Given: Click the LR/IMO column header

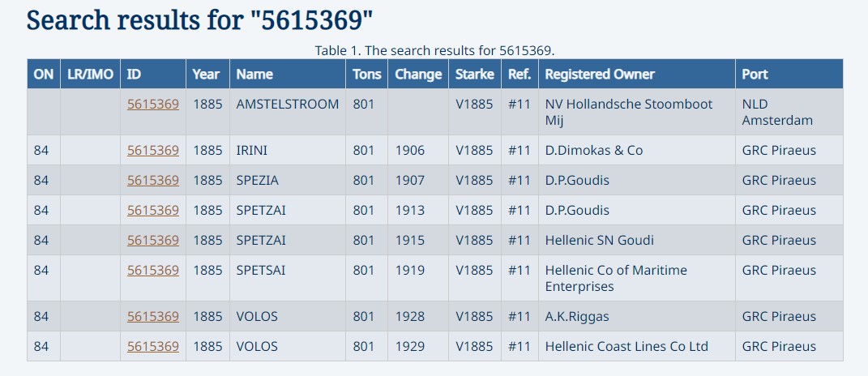Looking at the screenshot, I should 91,75.
